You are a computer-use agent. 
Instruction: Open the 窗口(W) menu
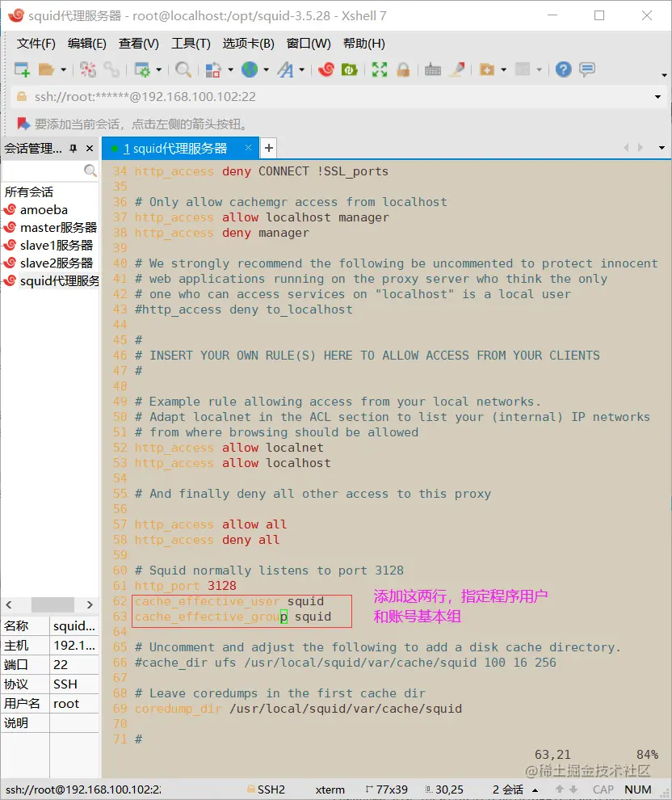[309, 44]
